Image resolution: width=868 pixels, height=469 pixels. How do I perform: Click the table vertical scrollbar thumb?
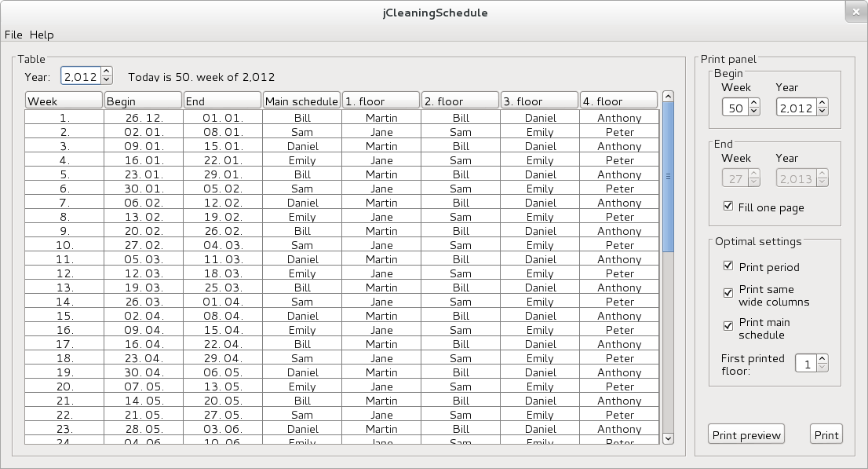[x=668, y=177]
